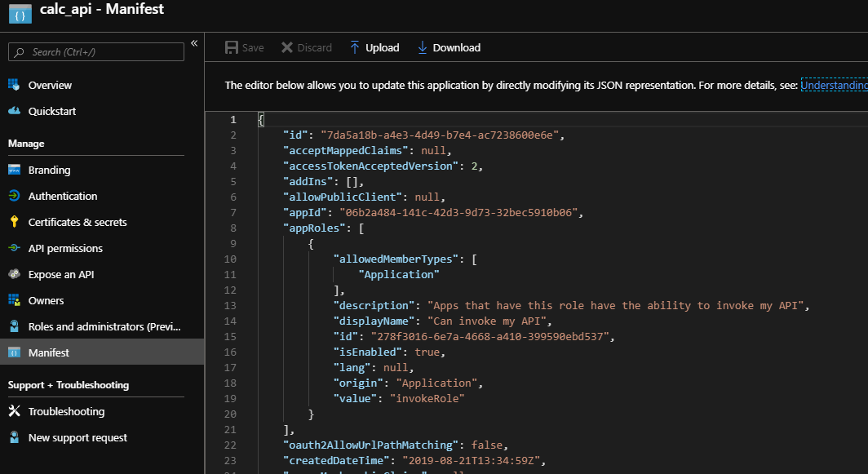This screenshot has height=474, width=868.
Task: Click the API permissions icon
Action: (14, 248)
